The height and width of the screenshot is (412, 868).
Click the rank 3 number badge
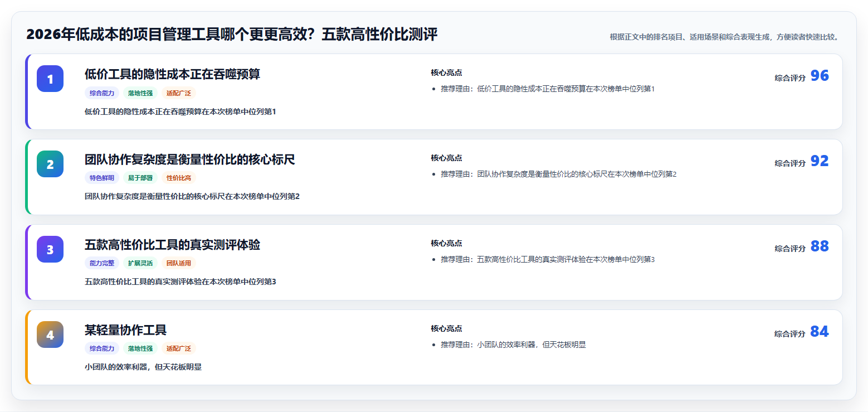coord(50,249)
